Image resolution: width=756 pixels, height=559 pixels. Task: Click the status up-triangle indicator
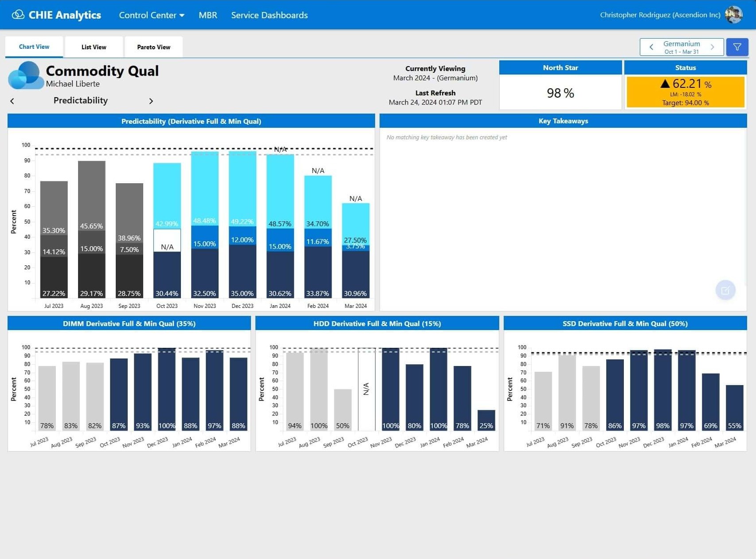pyautogui.click(x=665, y=83)
